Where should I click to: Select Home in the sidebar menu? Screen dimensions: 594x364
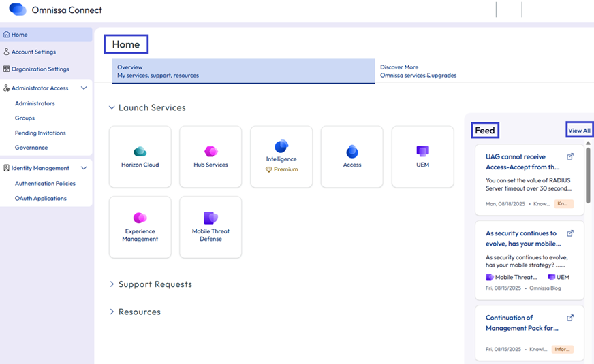46,35
